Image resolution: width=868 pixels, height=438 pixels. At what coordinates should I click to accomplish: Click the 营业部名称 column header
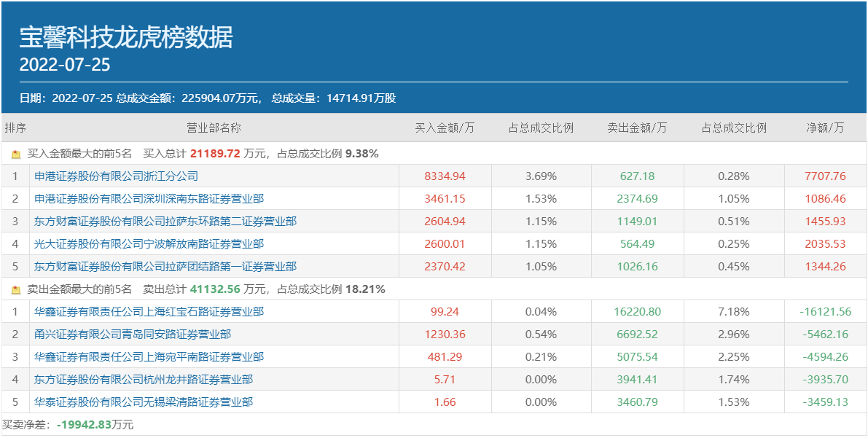(x=214, y=128)
